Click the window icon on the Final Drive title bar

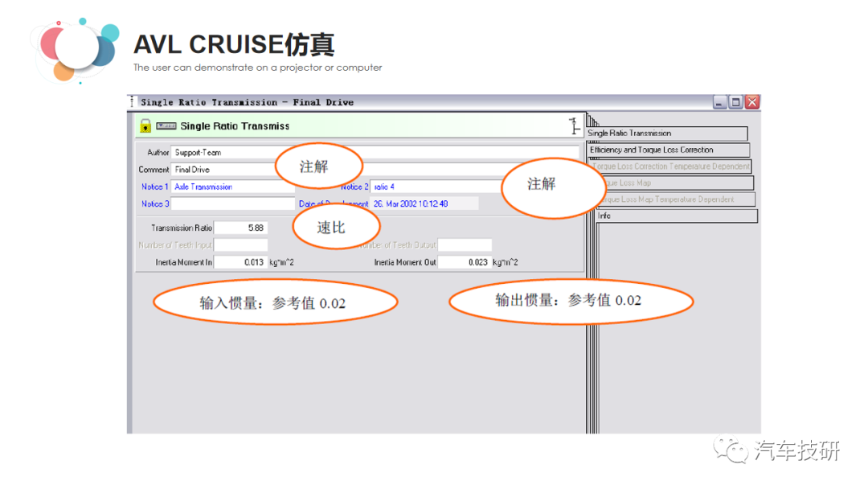point(734,102)
